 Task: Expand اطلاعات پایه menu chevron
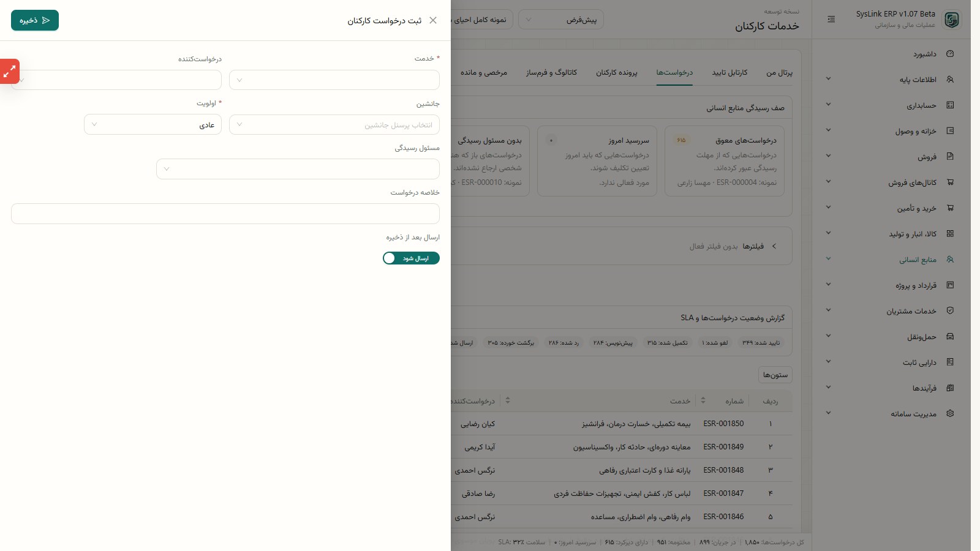point(828,79)
